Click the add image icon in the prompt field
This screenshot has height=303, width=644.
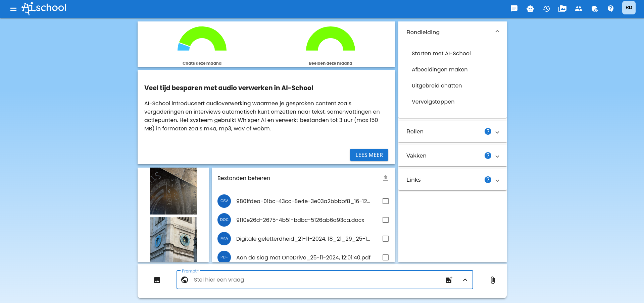(449, 280)
